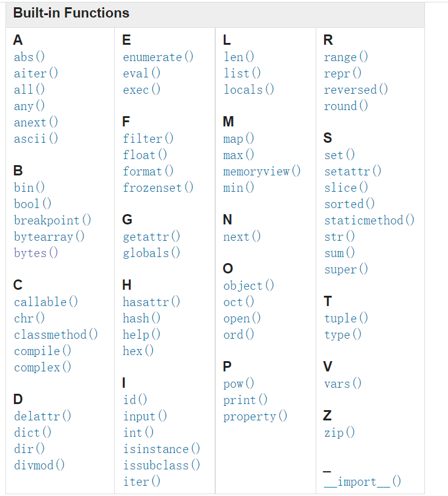Open the memoryview() link
The width and height of the screenshot is (448, 496).
tap(262, 171)
